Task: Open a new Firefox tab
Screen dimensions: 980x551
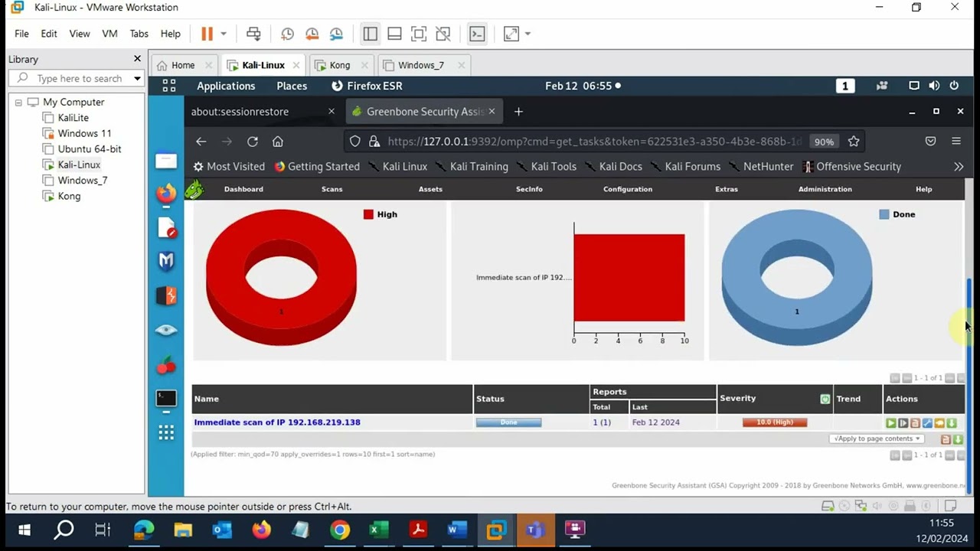Action: tap(518, 112)
